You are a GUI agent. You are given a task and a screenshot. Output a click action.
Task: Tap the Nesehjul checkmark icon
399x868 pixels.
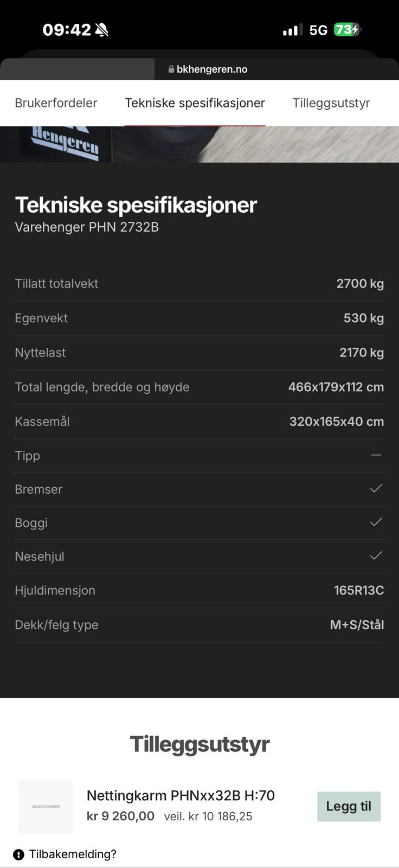tap(376, 556)
